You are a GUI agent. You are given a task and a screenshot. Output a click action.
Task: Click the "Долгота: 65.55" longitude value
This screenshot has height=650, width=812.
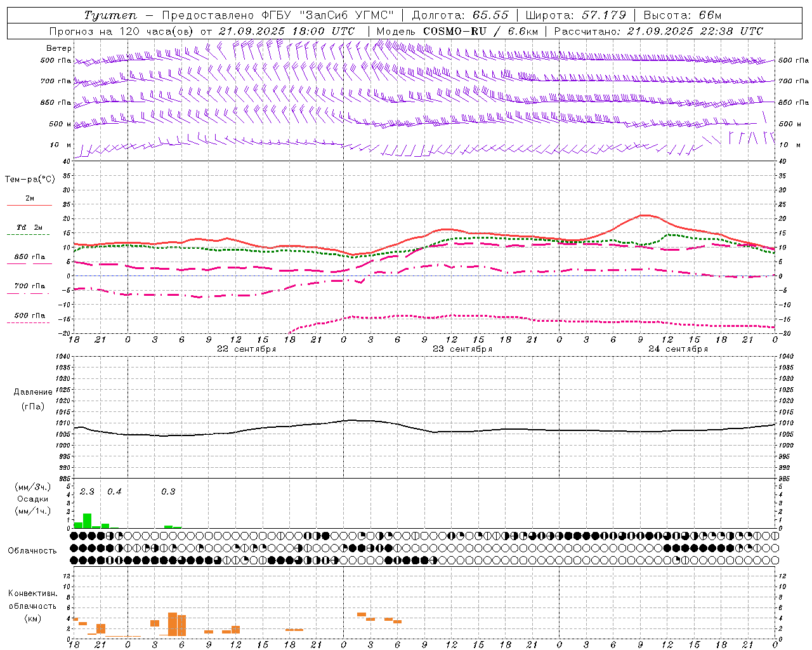(x=461, y=15)
